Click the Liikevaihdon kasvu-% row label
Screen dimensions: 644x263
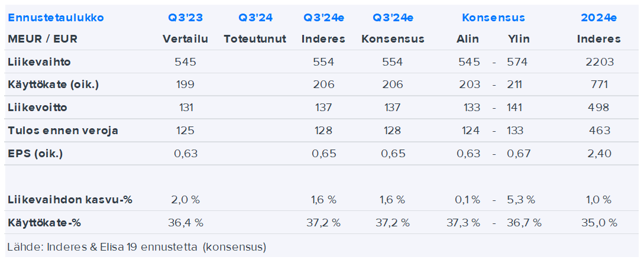coord(70,200)
